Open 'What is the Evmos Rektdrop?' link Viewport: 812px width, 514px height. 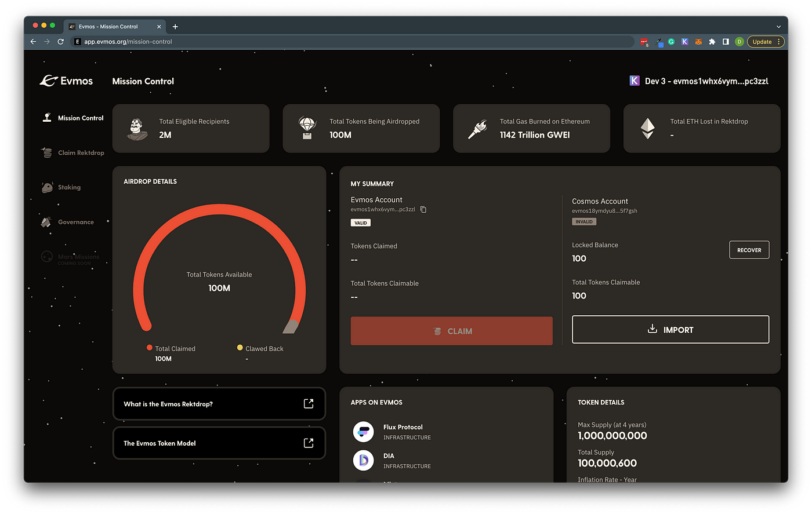[219, 404]
